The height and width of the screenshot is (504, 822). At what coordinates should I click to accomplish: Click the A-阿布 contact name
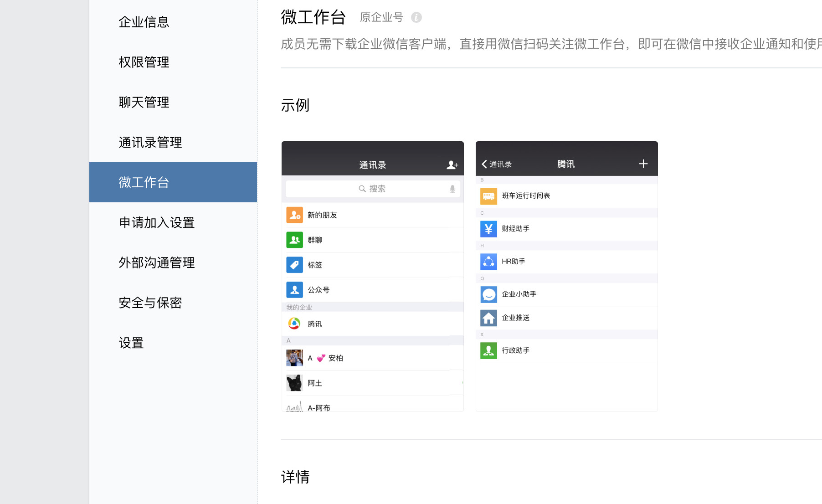(x=319, y=408)
